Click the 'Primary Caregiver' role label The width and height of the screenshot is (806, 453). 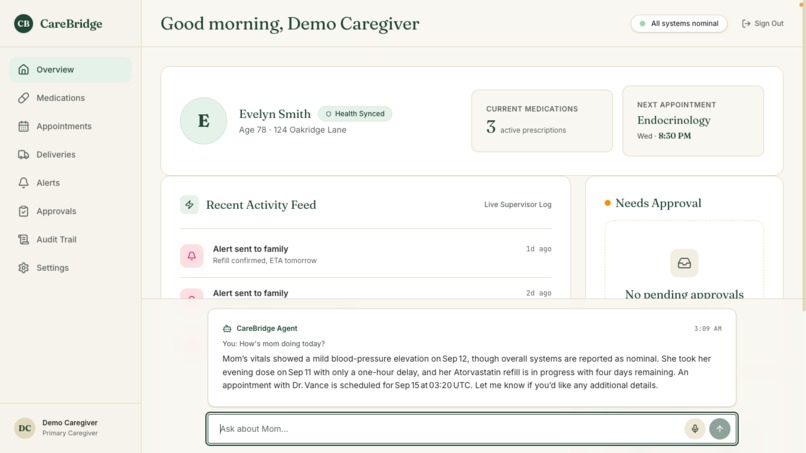[x=70, y=433]
